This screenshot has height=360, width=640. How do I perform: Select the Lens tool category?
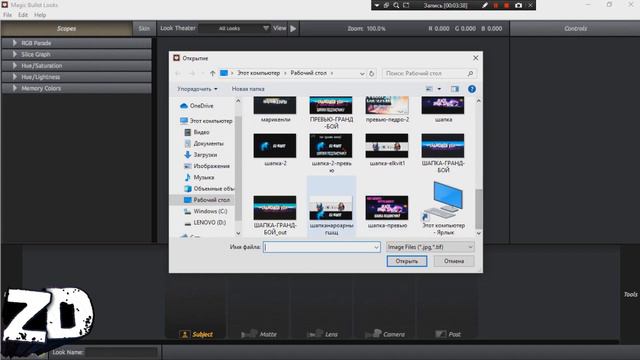tap(322, 334)
